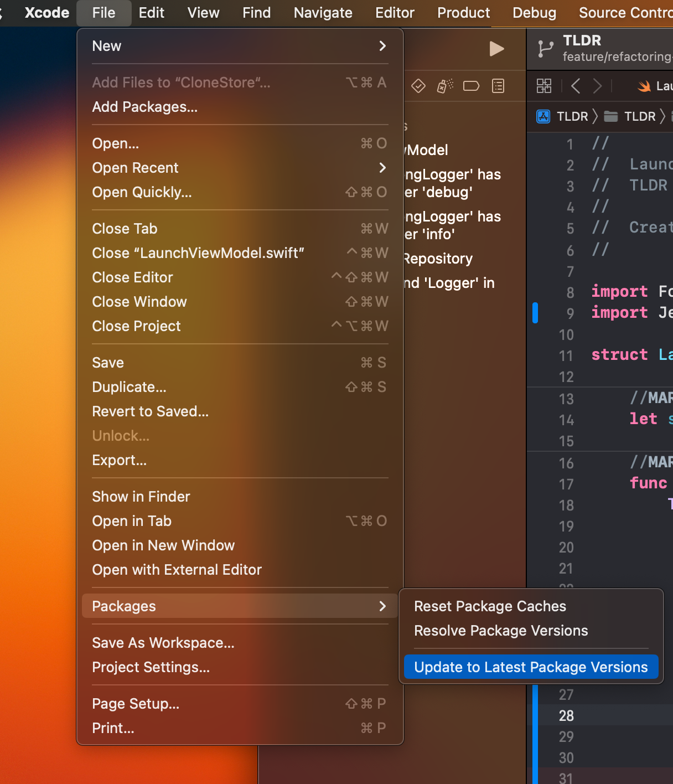Select Resolve Package Versions

531,631
